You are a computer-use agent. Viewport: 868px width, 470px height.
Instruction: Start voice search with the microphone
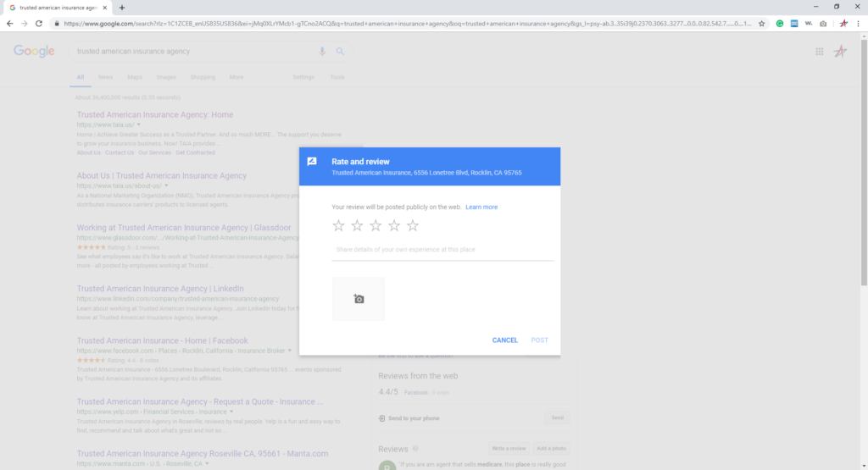click(322, 52)
